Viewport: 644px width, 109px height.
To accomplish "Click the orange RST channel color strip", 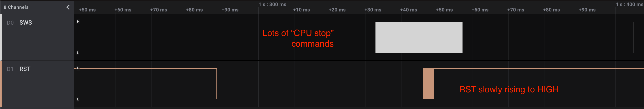I will tap(1, 84).
